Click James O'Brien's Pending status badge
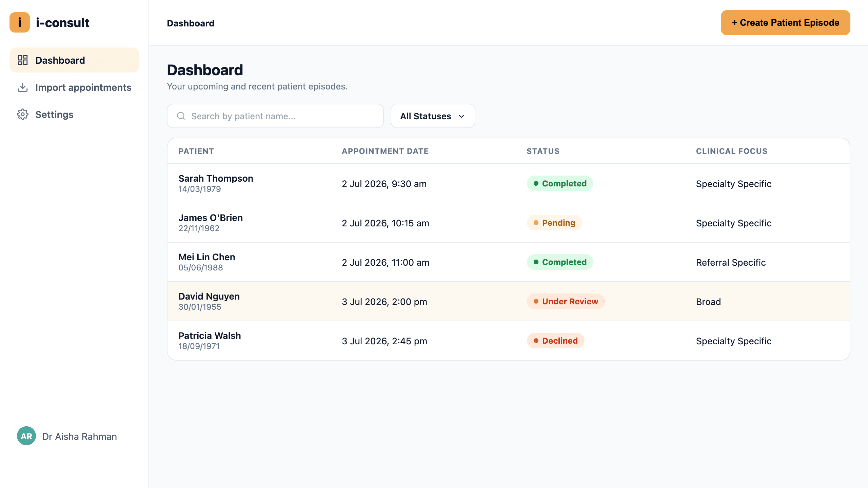 tap(554, 223)
